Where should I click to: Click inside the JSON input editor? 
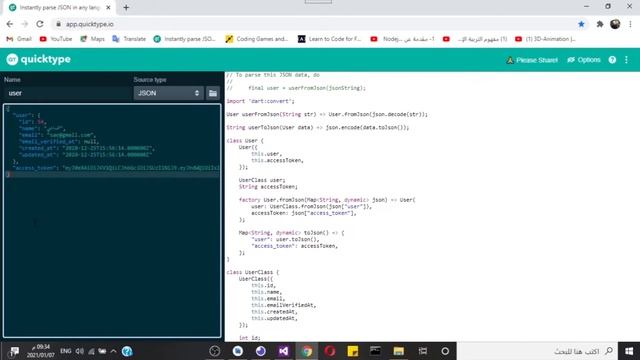pos(112,220)
